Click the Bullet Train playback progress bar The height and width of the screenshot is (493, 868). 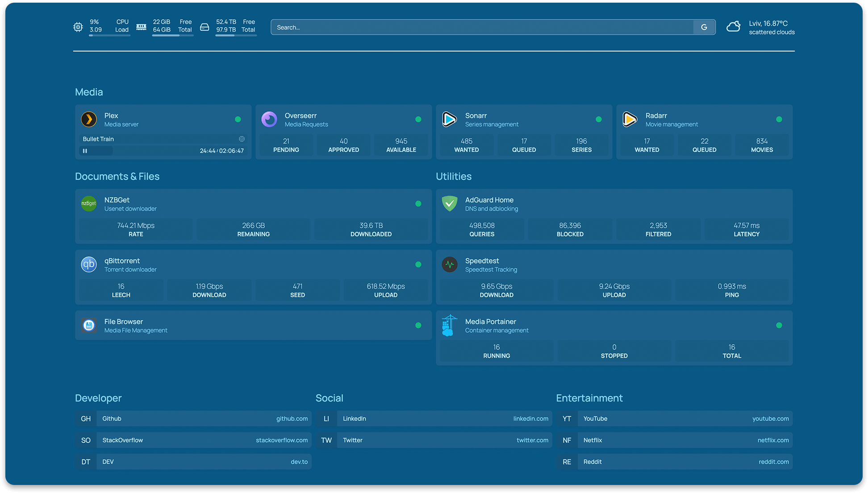[152, 151]
